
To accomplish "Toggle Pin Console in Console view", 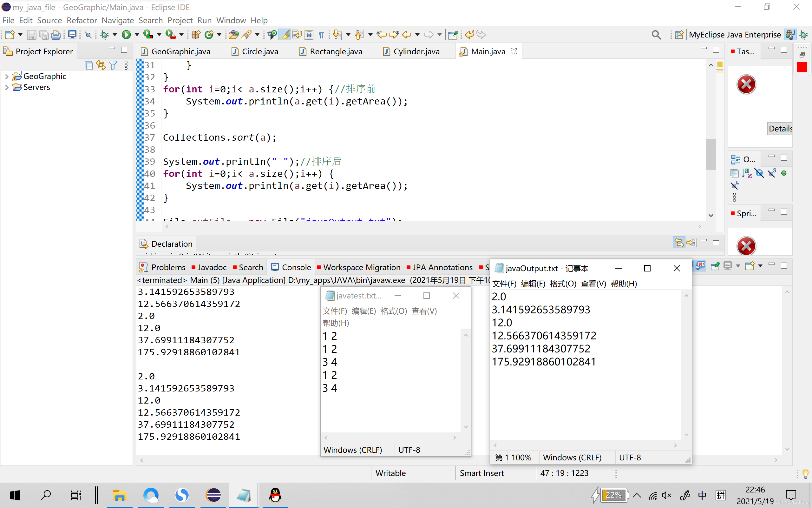I will tap(715, 266).
